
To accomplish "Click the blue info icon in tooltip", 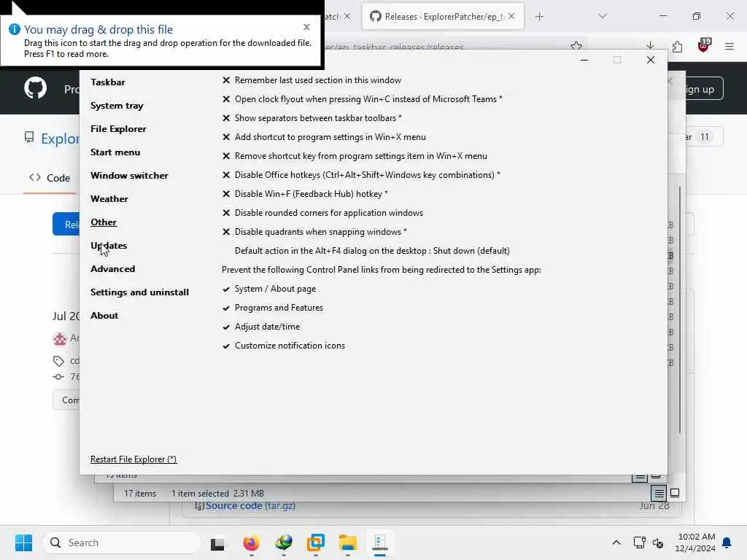I will pyautogui.click(x=15, y=29).
